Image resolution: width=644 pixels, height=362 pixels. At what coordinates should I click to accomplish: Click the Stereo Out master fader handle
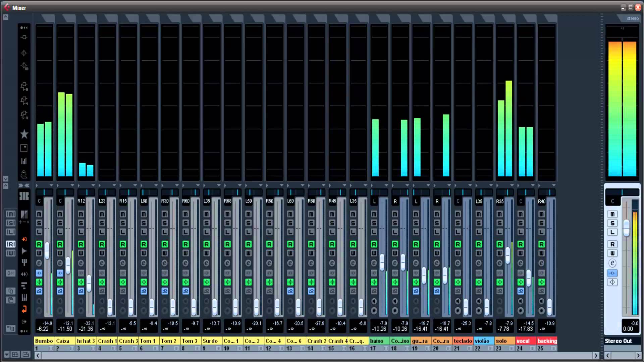point(626,228)
